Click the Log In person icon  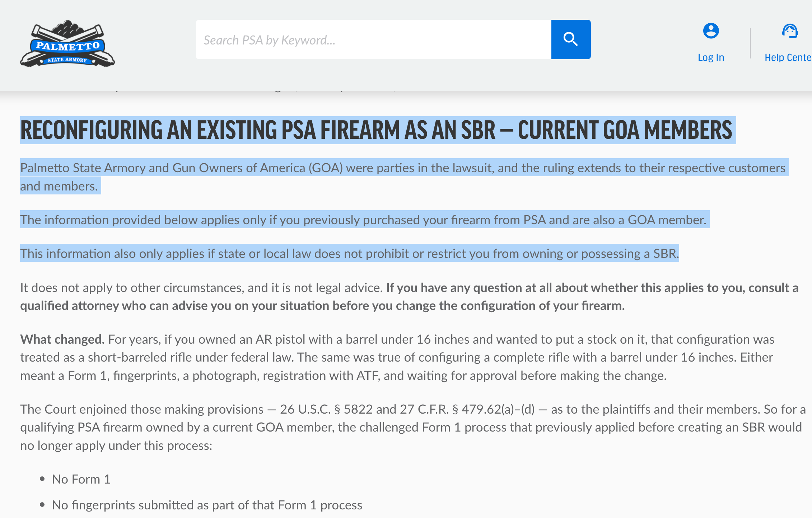[711, 31]
